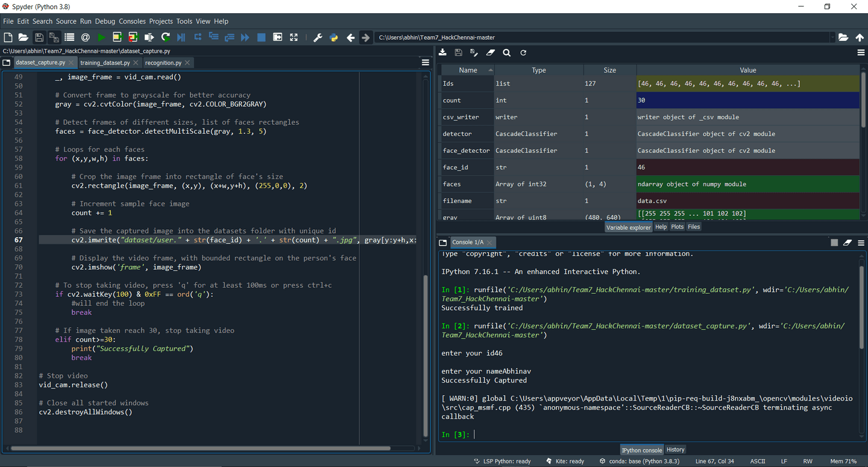The width and height of the screenshot is (868, 467).
Task: Select the face_id variable row
Action: point(650,167)
